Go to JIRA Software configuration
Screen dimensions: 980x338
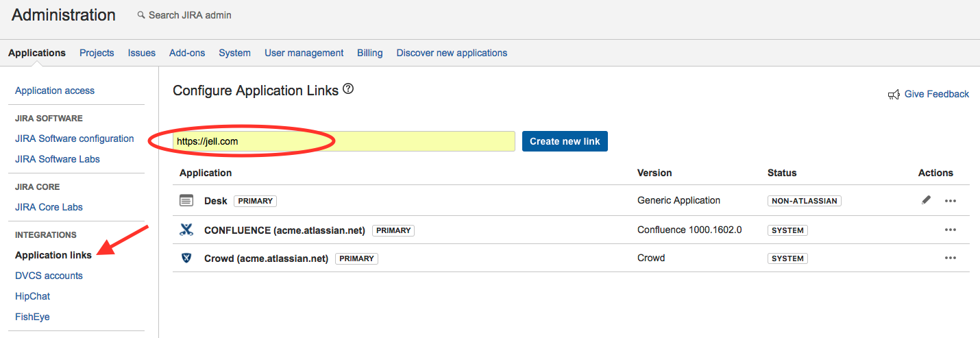point(75,138)
